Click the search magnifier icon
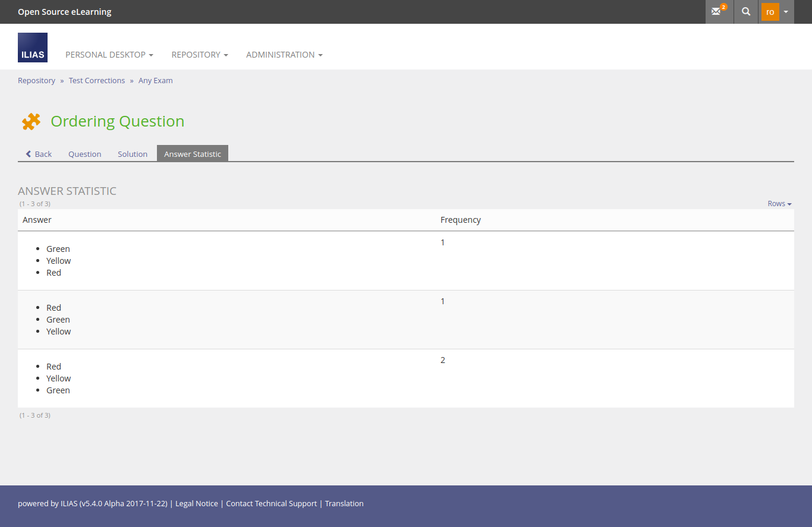This screenshot has width=812, height=527. pyautogui.click(x=746, y=12)
